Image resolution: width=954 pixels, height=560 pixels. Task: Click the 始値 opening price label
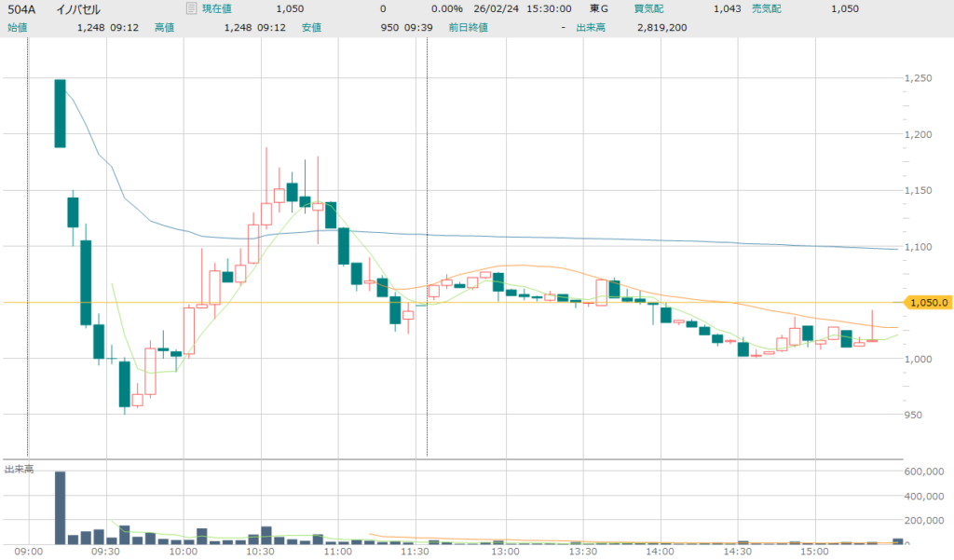click(x=18, y=27)
